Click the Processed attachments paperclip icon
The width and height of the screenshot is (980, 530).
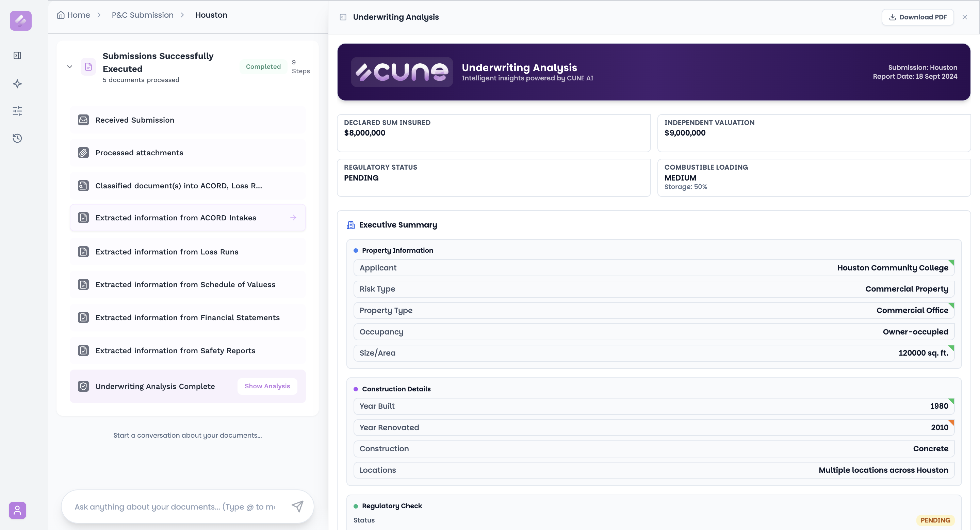(83, 153)
